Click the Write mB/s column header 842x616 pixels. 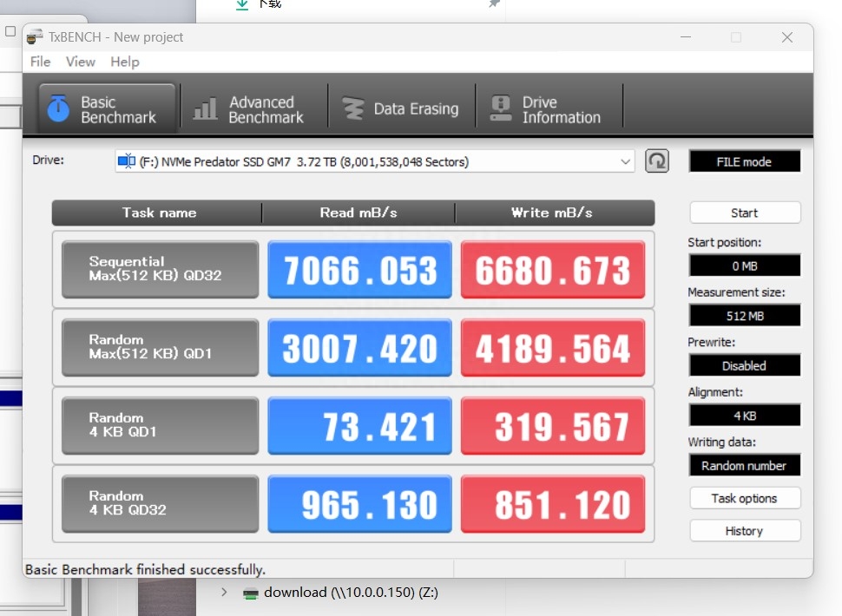554,213
